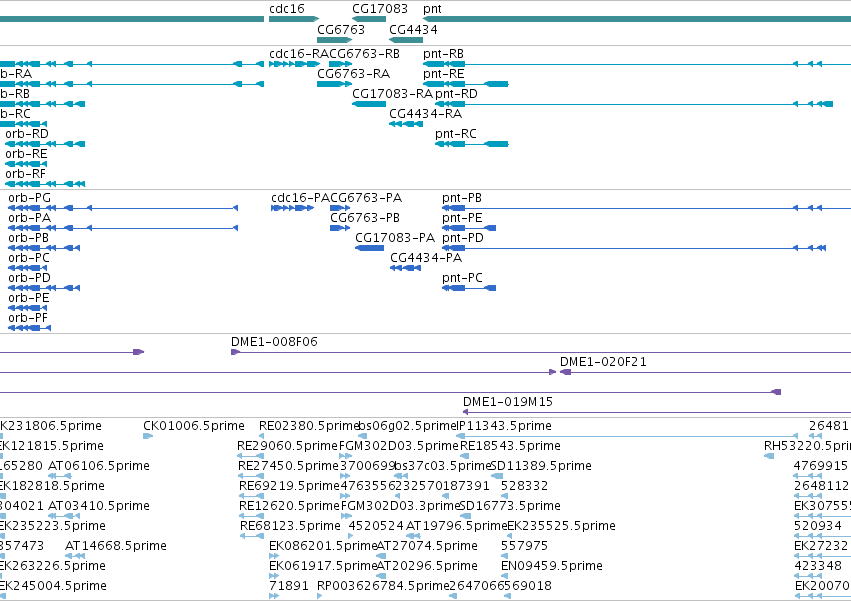Select the FGM302D03.3prime EST label
Image resolution: width=851 pixels, height=601 pixels.
pos(400,506)
